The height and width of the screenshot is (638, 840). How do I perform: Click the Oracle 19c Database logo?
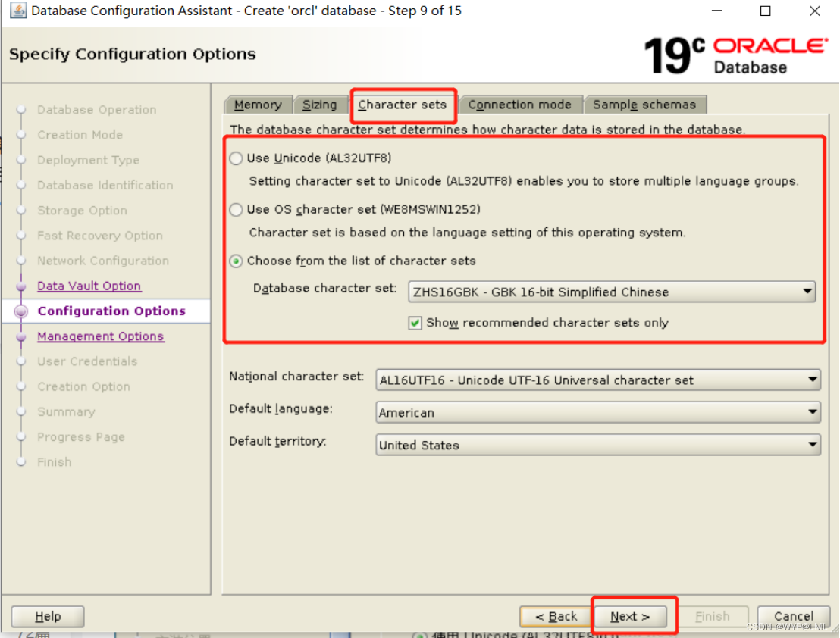point(737,55)
